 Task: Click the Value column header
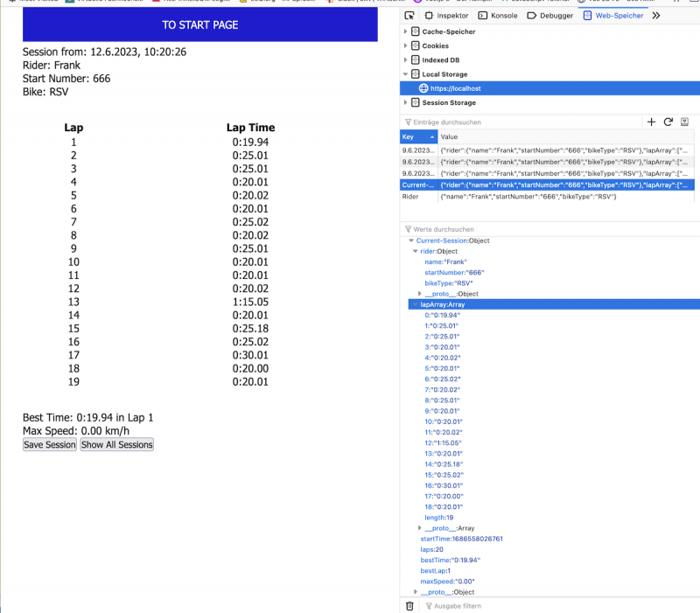pyautogui.click(x=566, y=137)
